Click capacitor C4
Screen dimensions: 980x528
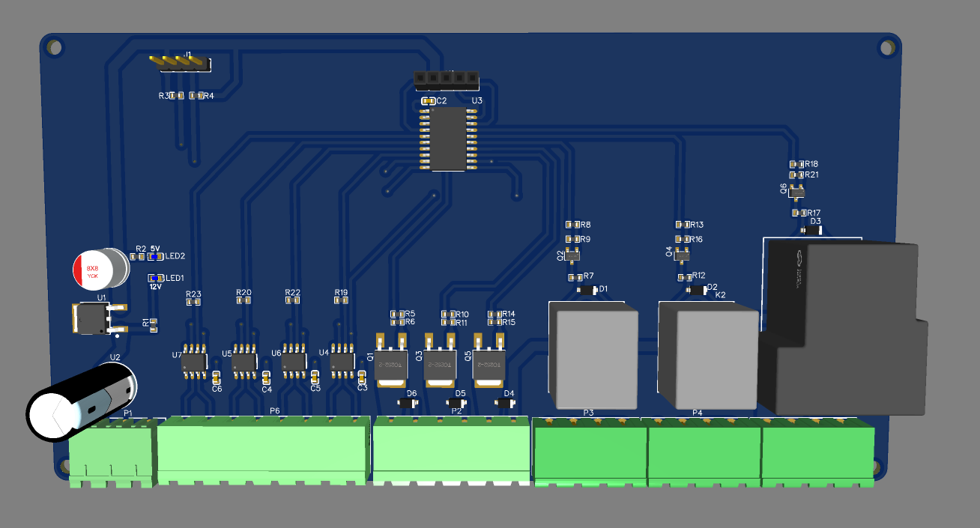point(266,377)
